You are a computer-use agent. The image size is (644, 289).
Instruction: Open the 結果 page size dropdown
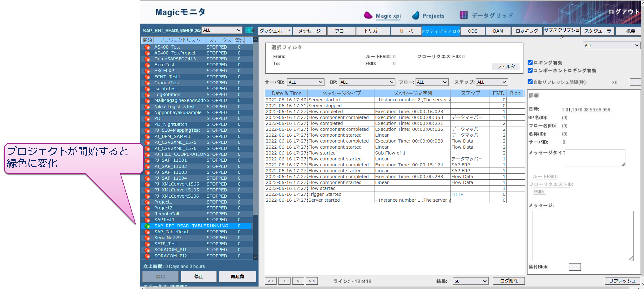(x=470, y=281)
